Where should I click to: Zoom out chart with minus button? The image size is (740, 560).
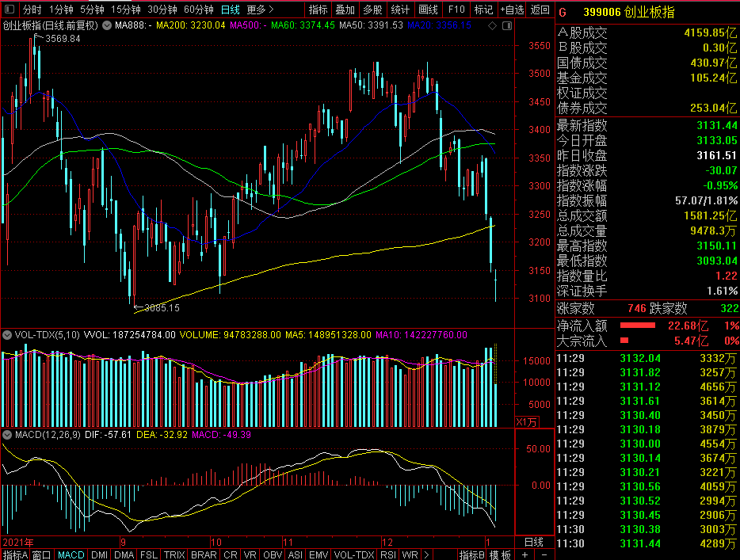coord(544,554)
